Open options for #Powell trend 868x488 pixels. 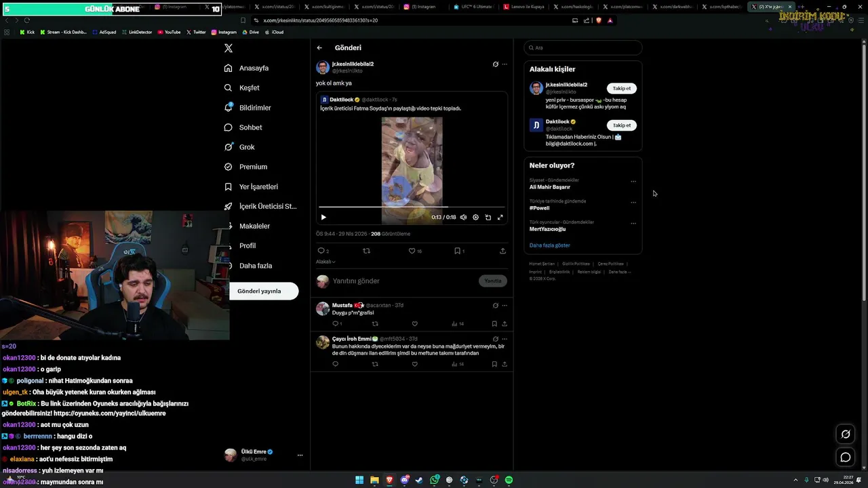(x=633, y=202)
